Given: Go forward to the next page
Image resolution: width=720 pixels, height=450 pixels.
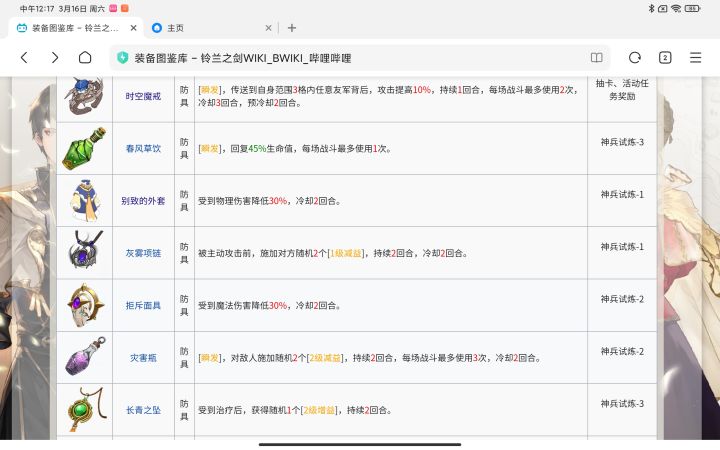Looking at the screenshot, I should point(54,58).
